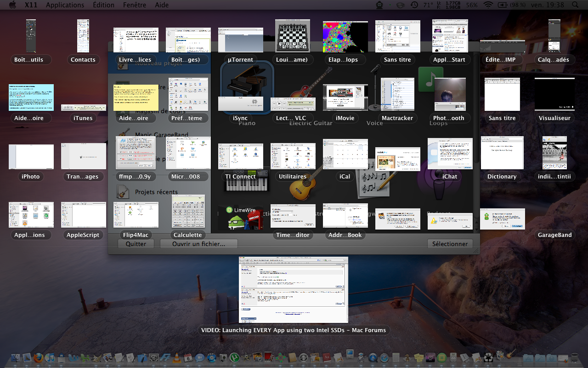Select the colorful Elap...lops window thumbnail
Screen dimensions: 588x368
(345, 37)
